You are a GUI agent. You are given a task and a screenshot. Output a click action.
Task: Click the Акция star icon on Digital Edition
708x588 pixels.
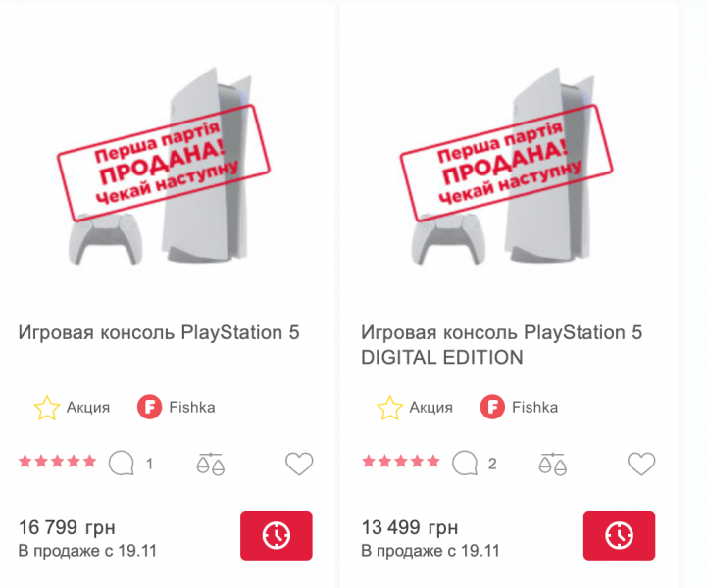[x=390, y=407]
